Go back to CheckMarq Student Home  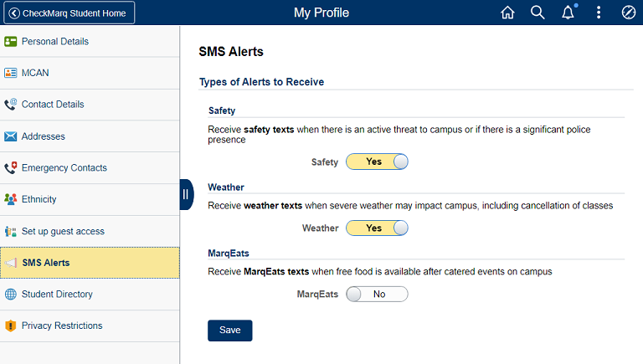pos(69,13)
